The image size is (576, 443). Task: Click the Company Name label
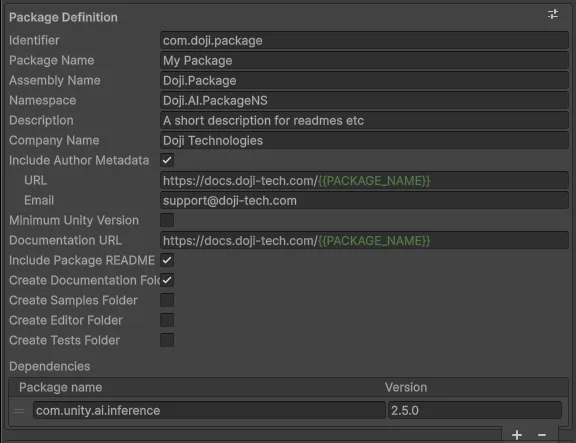(54, 140)
